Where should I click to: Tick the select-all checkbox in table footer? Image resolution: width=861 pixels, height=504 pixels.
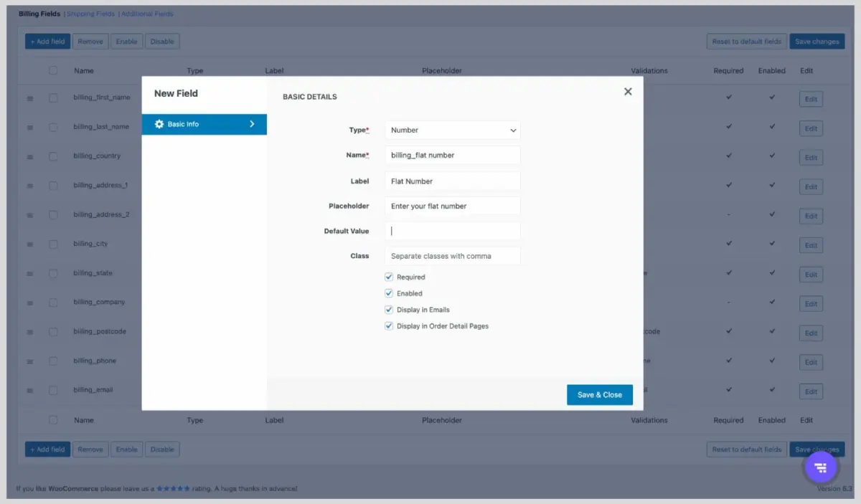[x=53, y=420]
